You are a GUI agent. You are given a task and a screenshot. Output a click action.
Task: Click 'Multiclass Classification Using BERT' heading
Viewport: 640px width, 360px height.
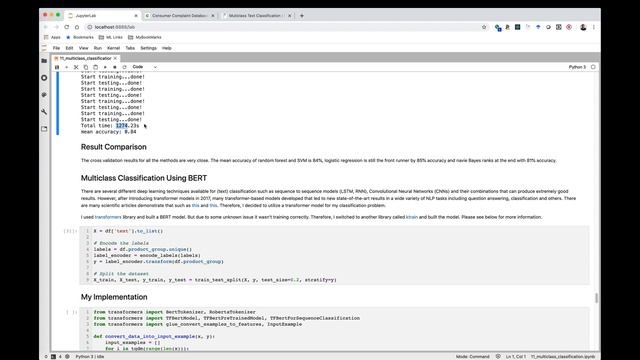[x=144, y=178]
